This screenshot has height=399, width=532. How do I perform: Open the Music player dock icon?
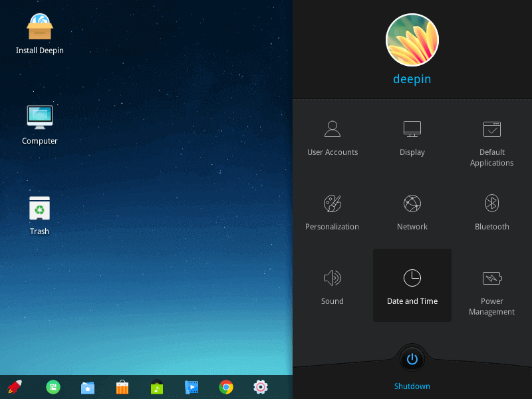[157, 387]
